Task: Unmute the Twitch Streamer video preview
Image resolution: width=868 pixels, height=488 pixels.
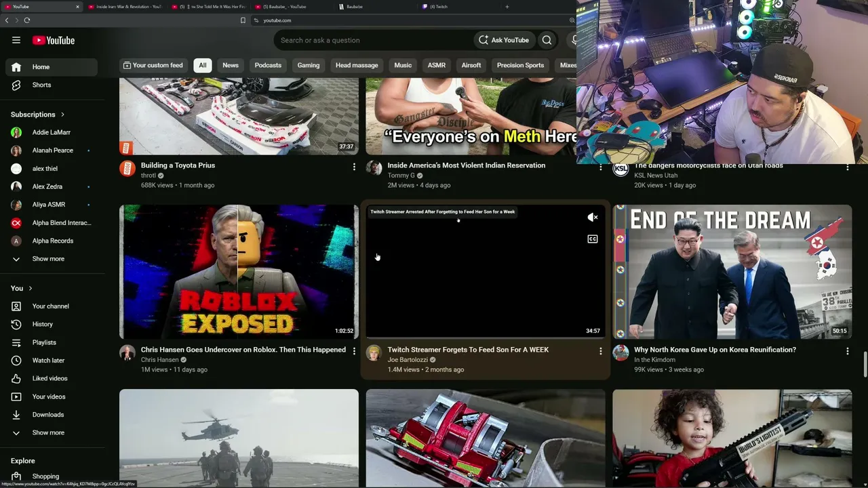Action: [x=593, y=218]
